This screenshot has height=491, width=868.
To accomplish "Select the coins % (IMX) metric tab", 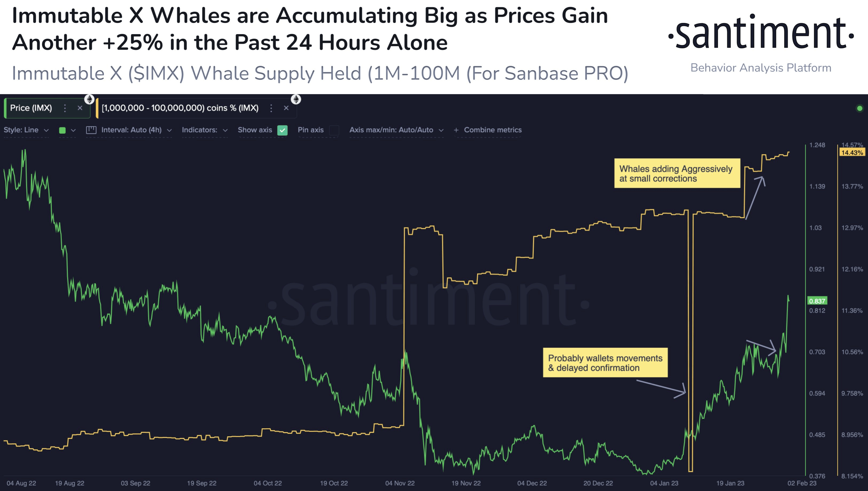I will click(180, 108).
